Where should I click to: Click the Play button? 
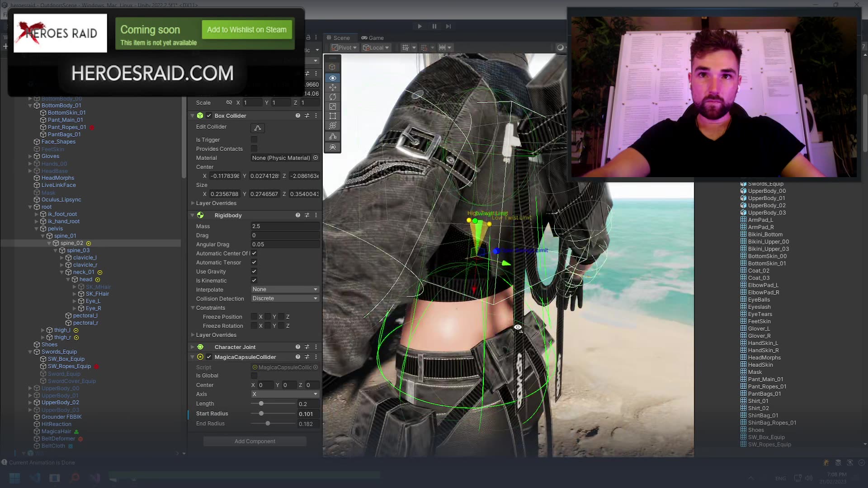420,26
